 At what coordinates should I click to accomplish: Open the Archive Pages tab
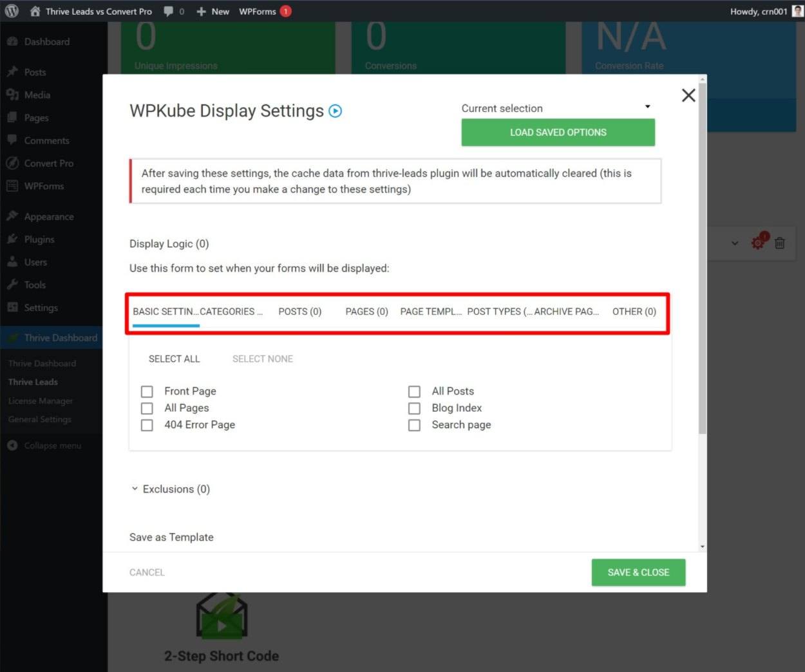pyautogui.click(x=567, y=312)
